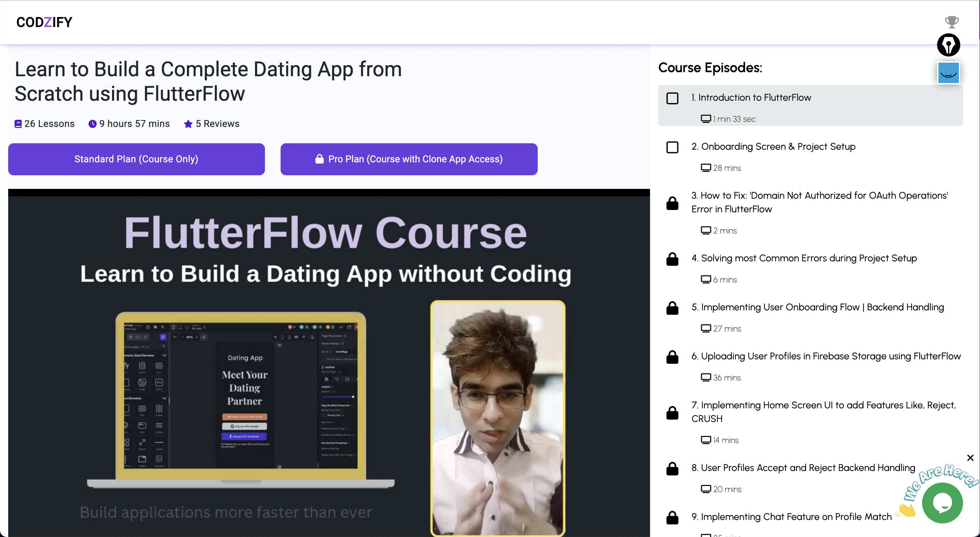Click the monitor icon next to 6 mins
Viewport: 980px width, 537px height.
(x=706, y=279)
